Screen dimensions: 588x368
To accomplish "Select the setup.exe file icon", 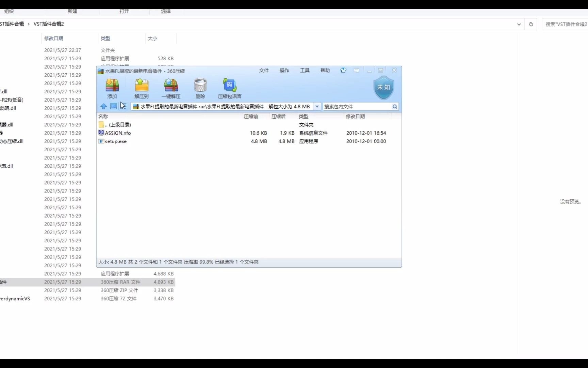I will [101, 141].
